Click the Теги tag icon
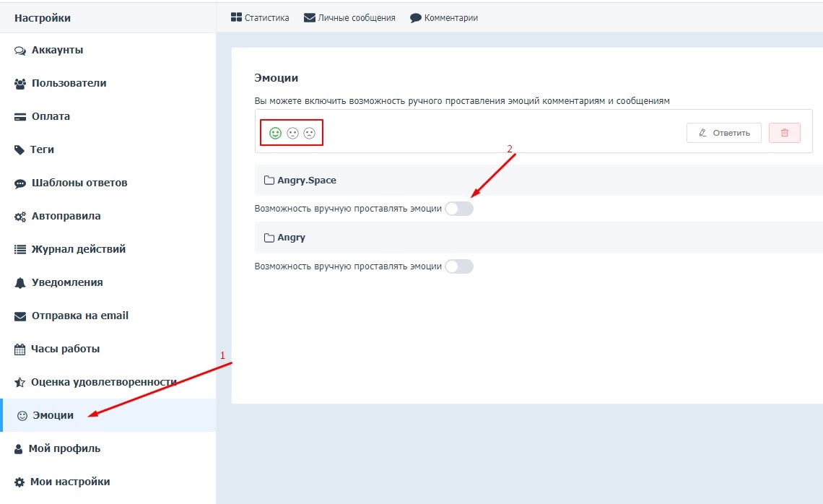Image resolution: width=823 pixels, height=504 pixels. coord(19,150)
